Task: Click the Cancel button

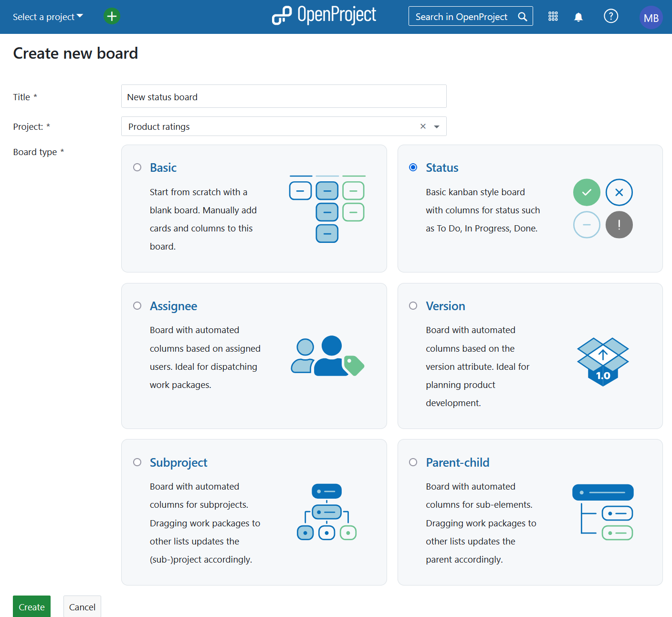Action: point(82,607)
